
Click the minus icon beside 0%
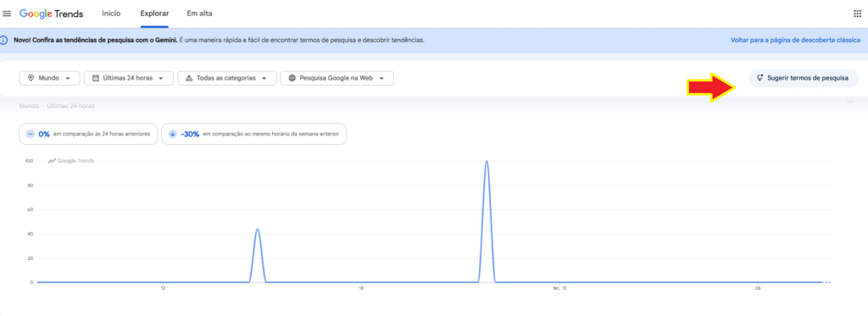tap(31, 134)
